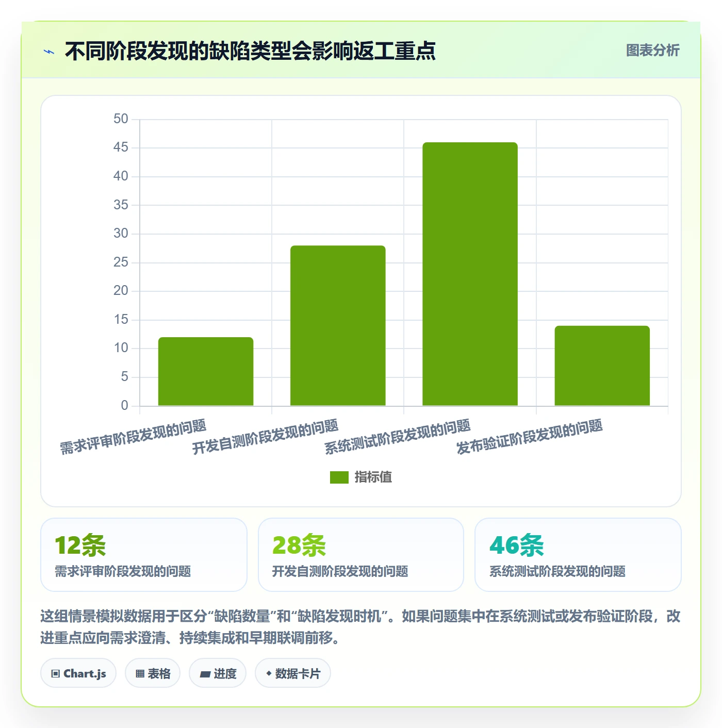This screenshot has height=728, width=722.
Task: Click the 需求评审阶段 bar in chart
Action: [206, 371]
